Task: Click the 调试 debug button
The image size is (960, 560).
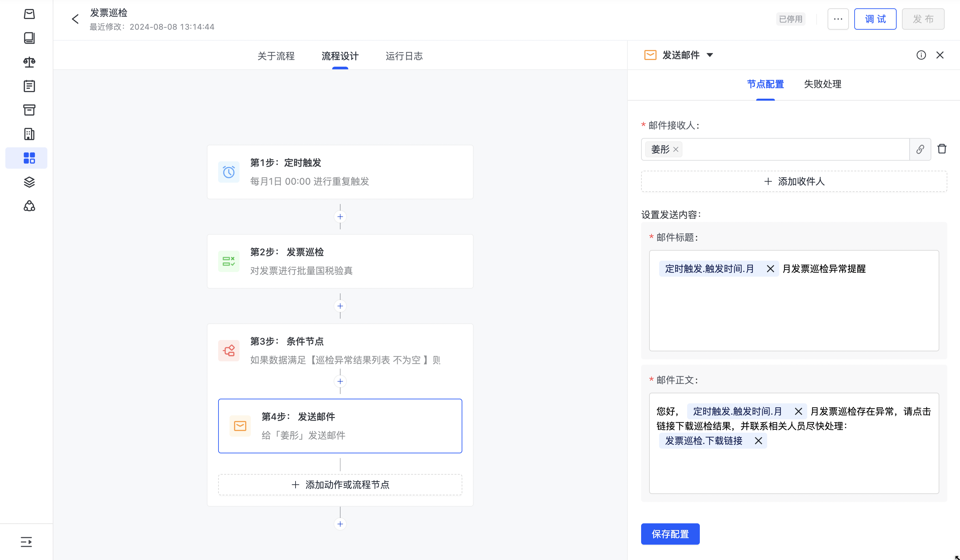Action: tap(875, 19)
